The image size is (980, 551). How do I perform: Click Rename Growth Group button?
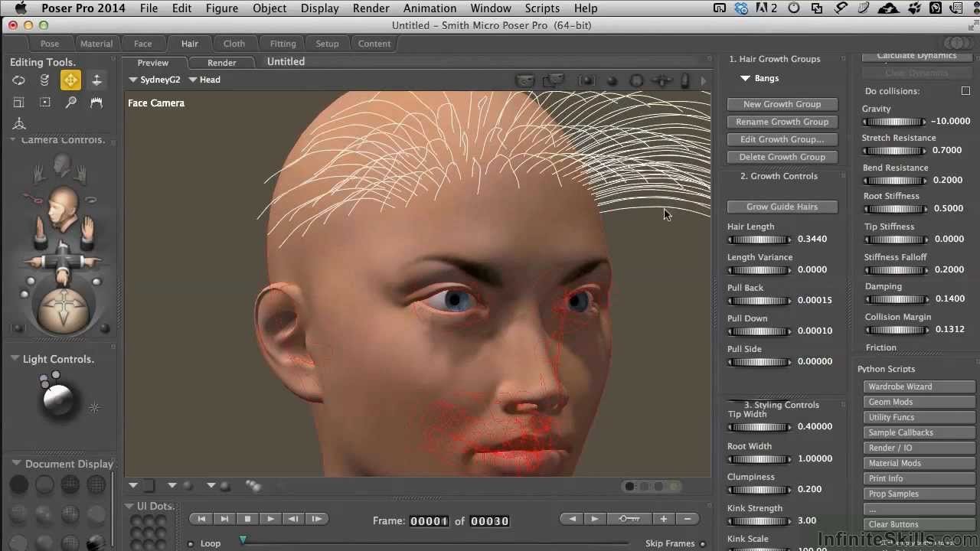click(x=782, y=122)
